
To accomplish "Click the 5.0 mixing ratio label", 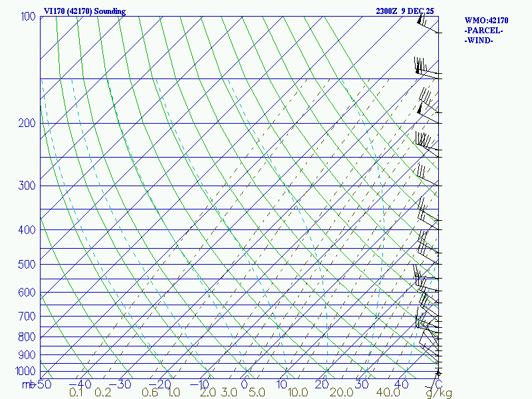I will click(x=257, y=392).
